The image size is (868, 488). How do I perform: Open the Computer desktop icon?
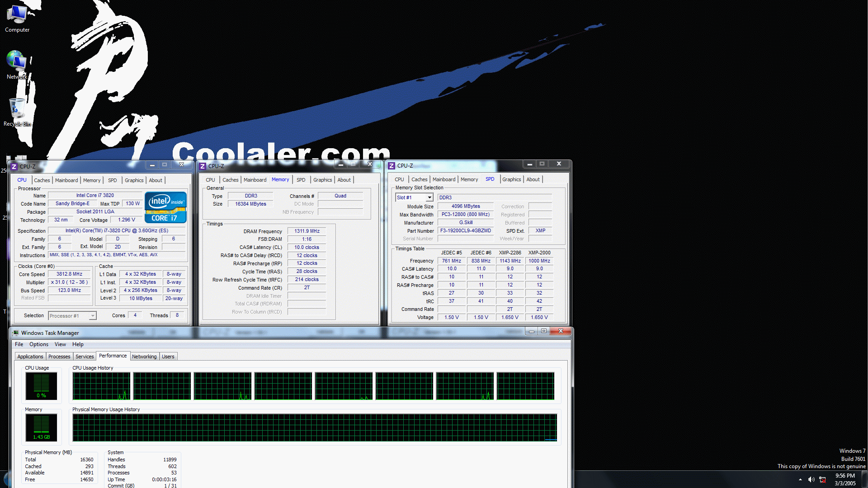click(17, 18)
